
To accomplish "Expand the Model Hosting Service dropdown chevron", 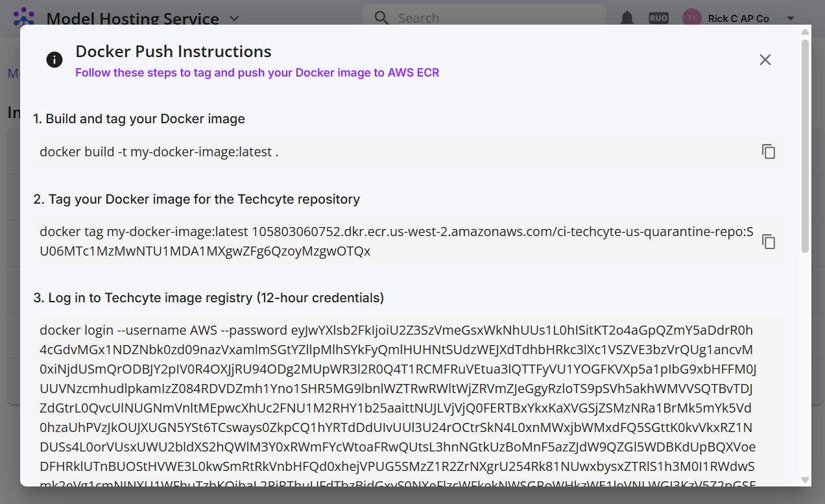I will coord(234,19).
